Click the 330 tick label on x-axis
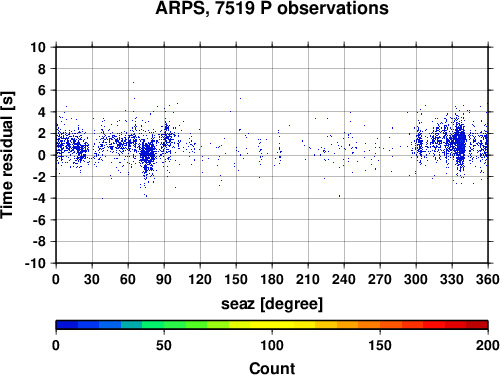Image resolution: width=500 pixels, height=375 pixels. coord(452,279)
